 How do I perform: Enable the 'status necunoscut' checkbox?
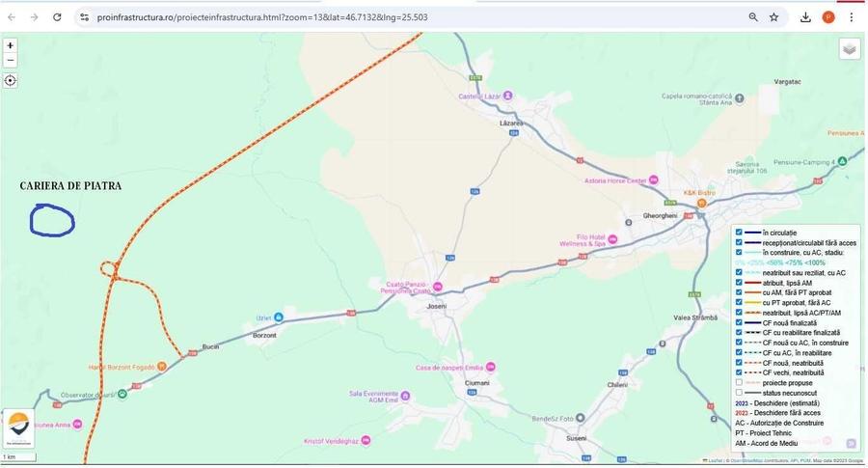[x=739, y=393]
